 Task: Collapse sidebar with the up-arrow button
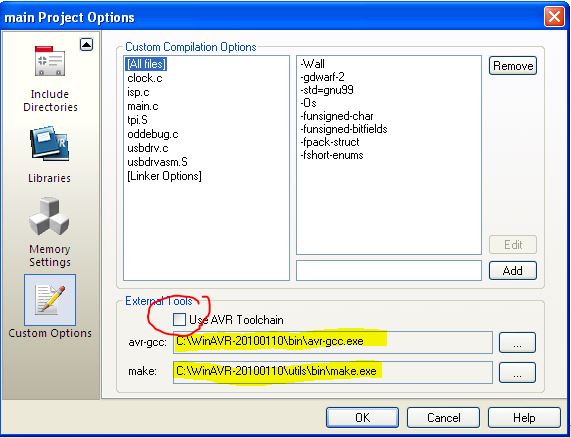[86, 45]
